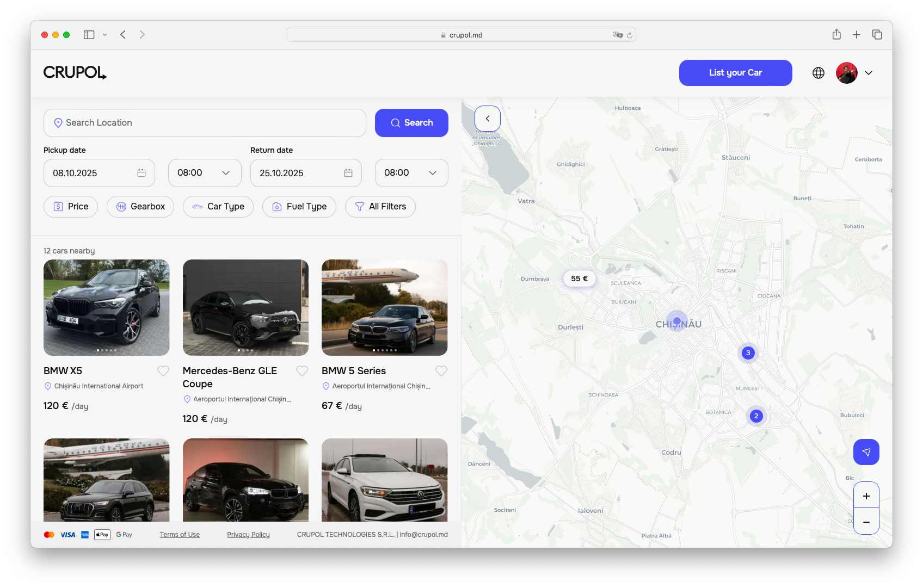Expand the pickup time 08:00 dropdown
This screenshot has height=588, width=923.
[x=205, y=173]
